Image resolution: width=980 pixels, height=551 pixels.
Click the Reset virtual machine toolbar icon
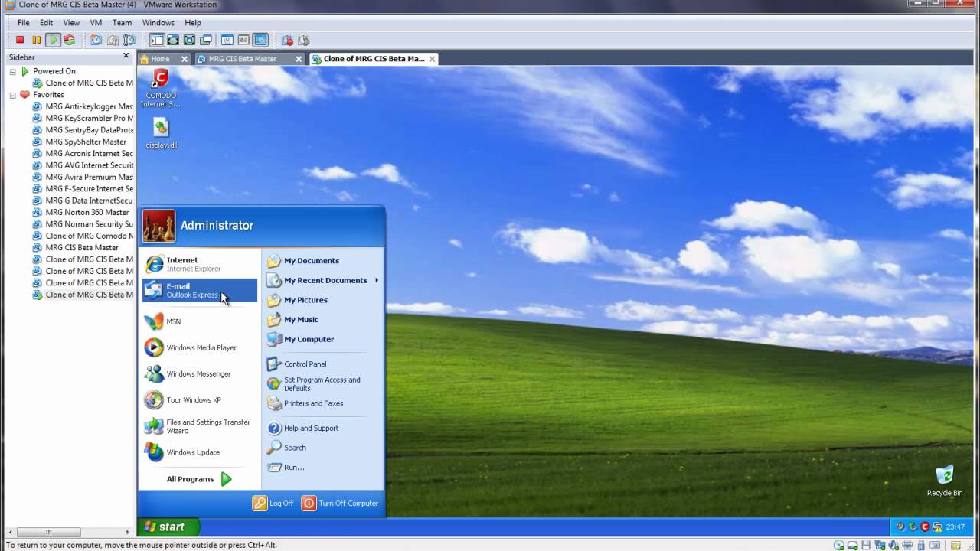point(69,40)
